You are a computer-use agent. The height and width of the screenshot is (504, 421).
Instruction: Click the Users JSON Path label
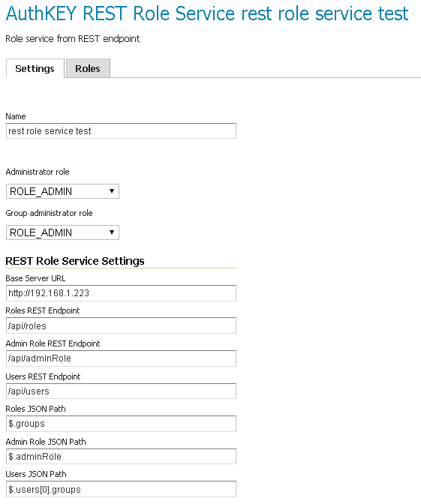36,474
